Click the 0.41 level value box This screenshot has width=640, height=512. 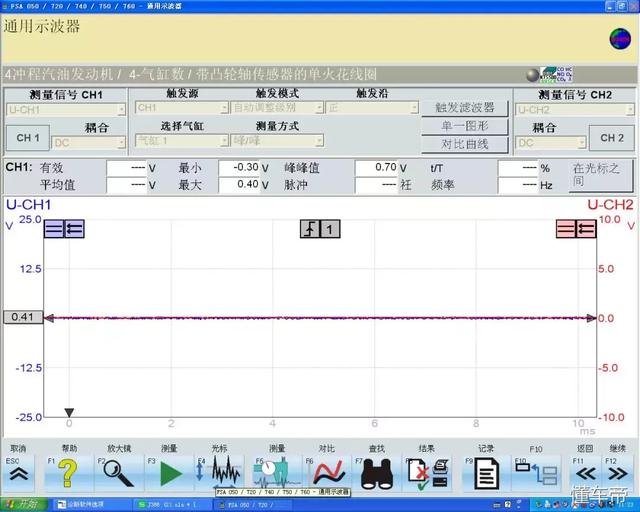point(23,317)
